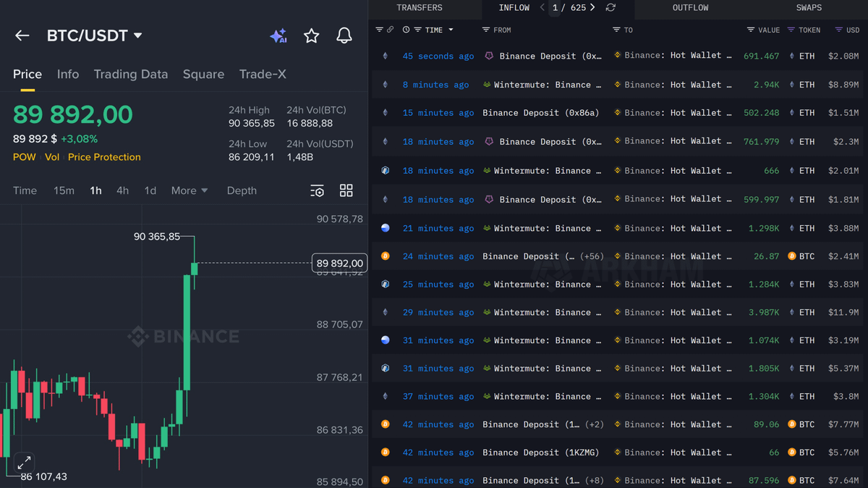
Task: Open the POW tag link
Action: [x=25, y=157]
